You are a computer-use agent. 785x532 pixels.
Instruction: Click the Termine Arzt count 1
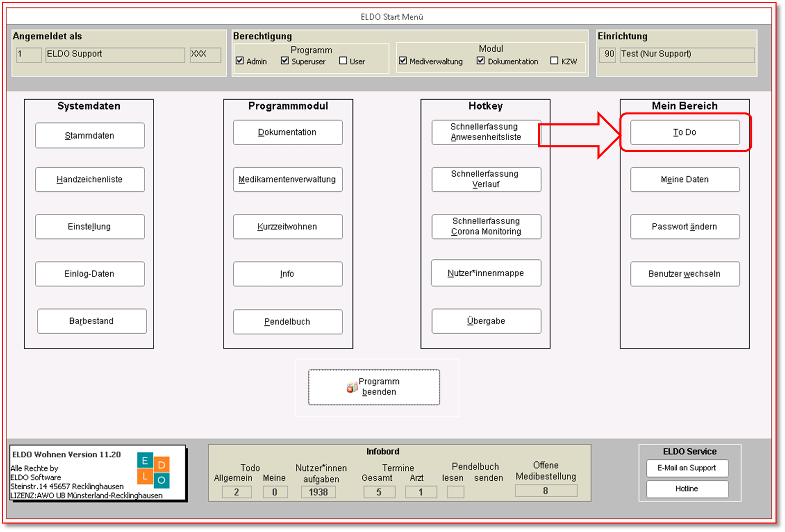(x=421, y=492)
